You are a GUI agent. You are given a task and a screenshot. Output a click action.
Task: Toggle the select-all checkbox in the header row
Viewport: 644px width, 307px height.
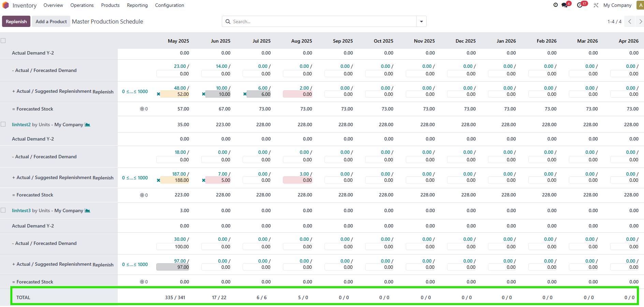(3, 41)
